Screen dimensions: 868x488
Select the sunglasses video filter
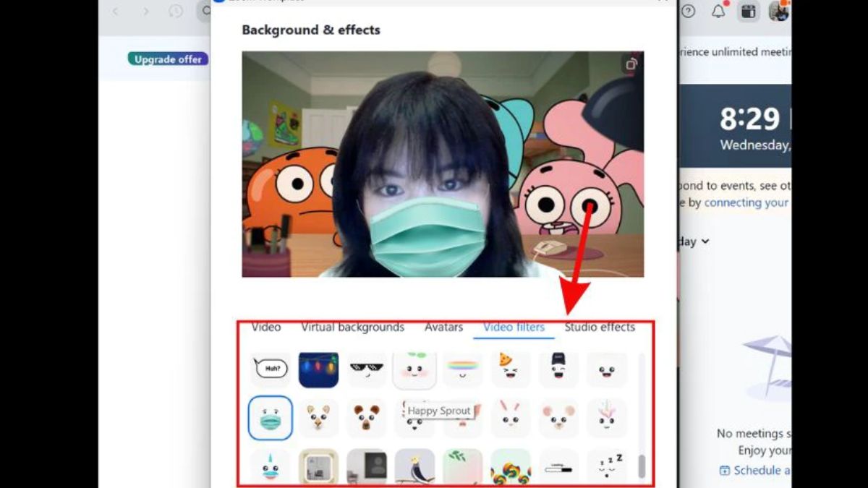(x=366, y=368)
